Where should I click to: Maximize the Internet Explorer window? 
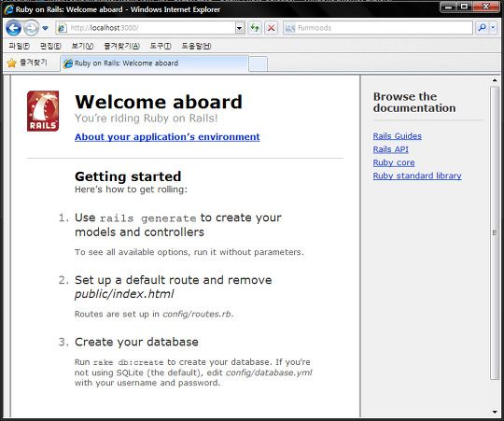[x=465, y=7]
